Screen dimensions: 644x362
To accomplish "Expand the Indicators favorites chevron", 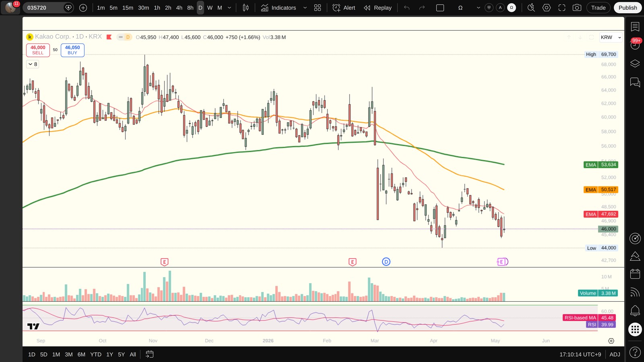I will click(x=305, y=8).
